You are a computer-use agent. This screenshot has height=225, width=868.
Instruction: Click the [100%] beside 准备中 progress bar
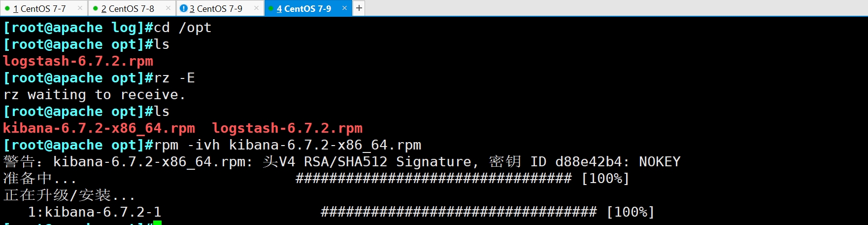click(x=605, y=179)
